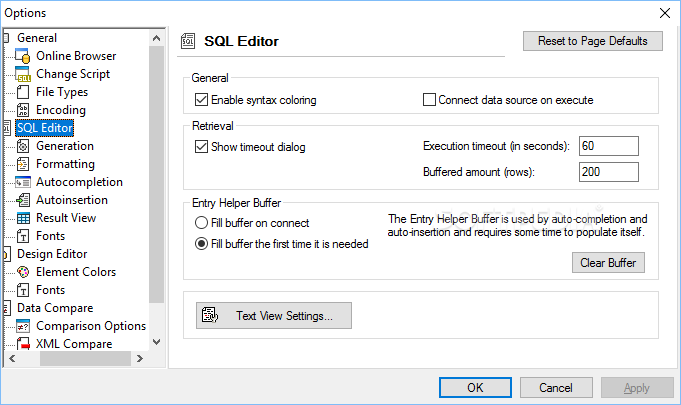Click the Encoding page icon

[x=23, y=110]
